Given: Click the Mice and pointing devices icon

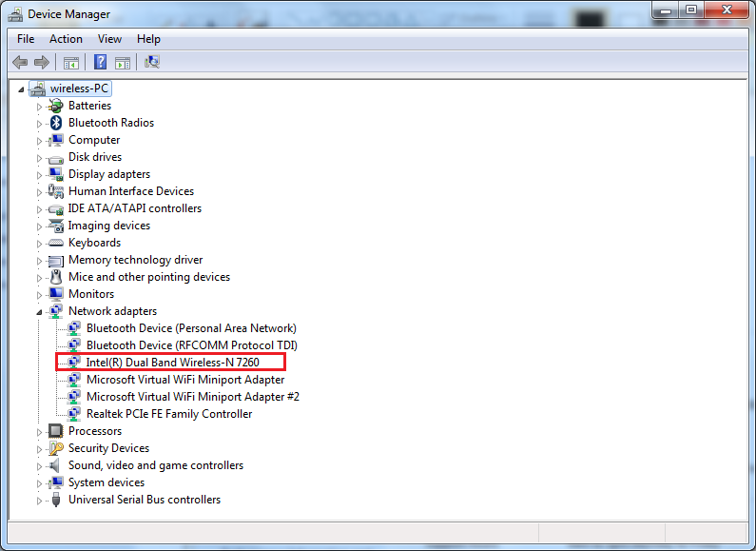Looking at the screenshot, I should coord(56,277).
